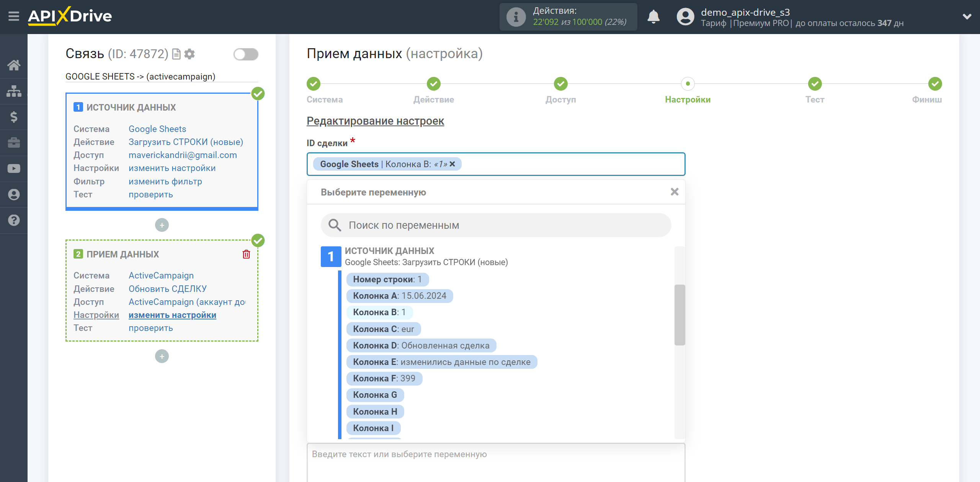The height and width of the screenshot is (482, 980).
Task: Open the briefcase sidebar icon
Action: [14, 143]
